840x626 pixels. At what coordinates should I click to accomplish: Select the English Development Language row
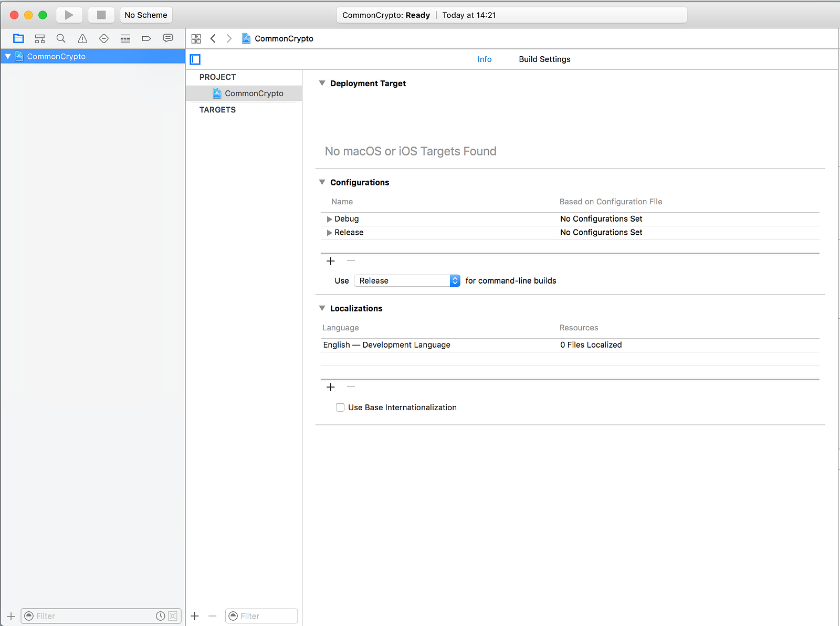(x=570, y=345)
